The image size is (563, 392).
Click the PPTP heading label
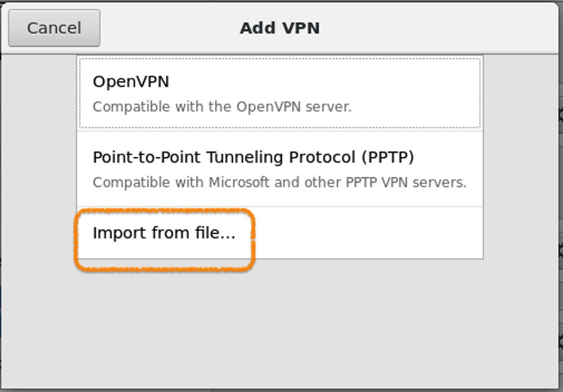point(253,157)
